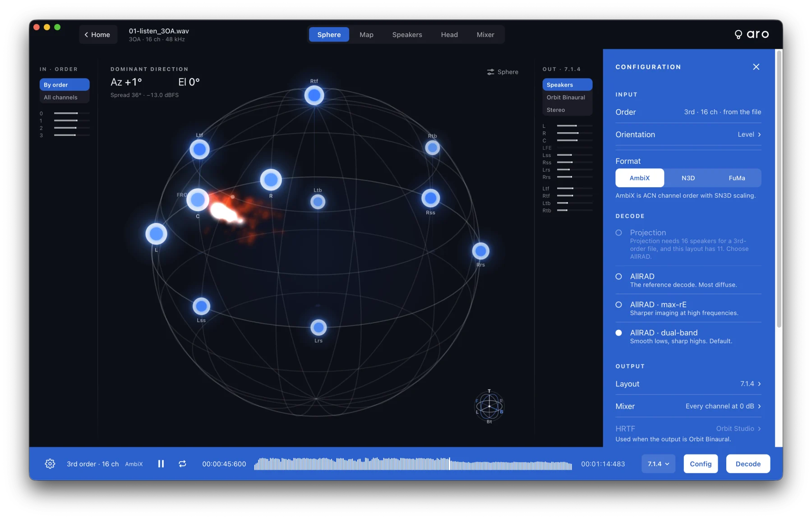Viewport: 812px width, 519px height.
Task: Select the Rtb speaker node
Action: (x=432, y=148)
